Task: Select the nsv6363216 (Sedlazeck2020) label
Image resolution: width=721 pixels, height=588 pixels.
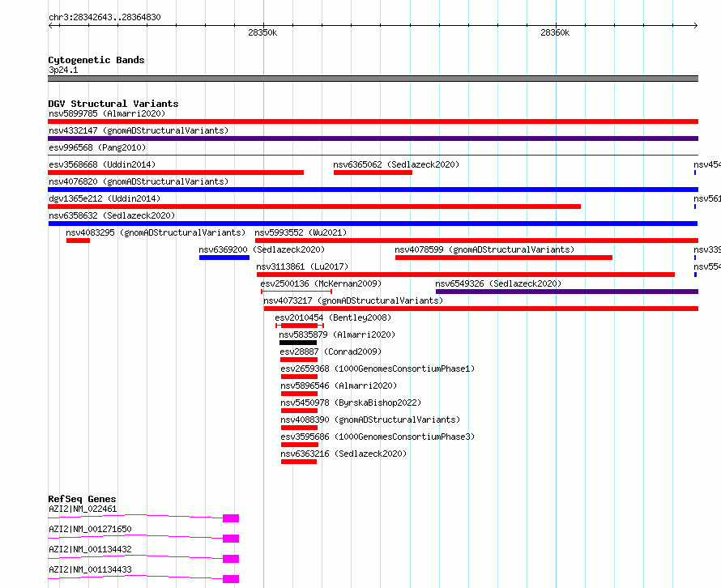Action: pyautogui.click(x=343, y=454)
